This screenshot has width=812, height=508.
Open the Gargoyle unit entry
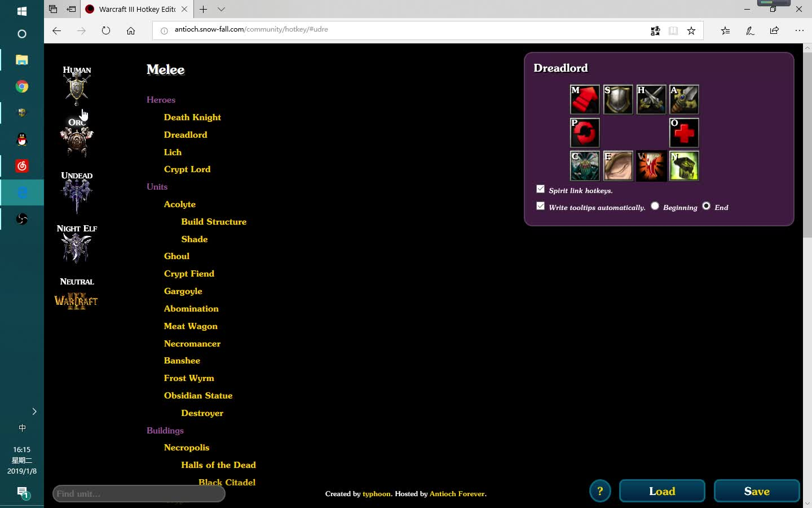point(183,291)
